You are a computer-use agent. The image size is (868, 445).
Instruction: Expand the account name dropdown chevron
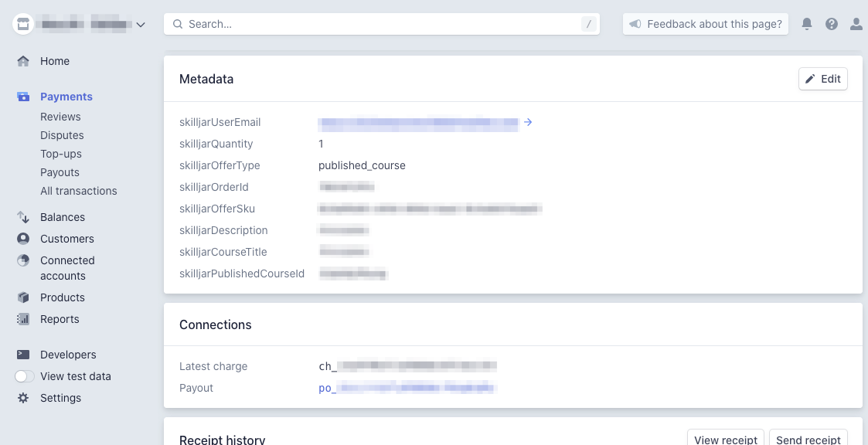tap(141, 25)
